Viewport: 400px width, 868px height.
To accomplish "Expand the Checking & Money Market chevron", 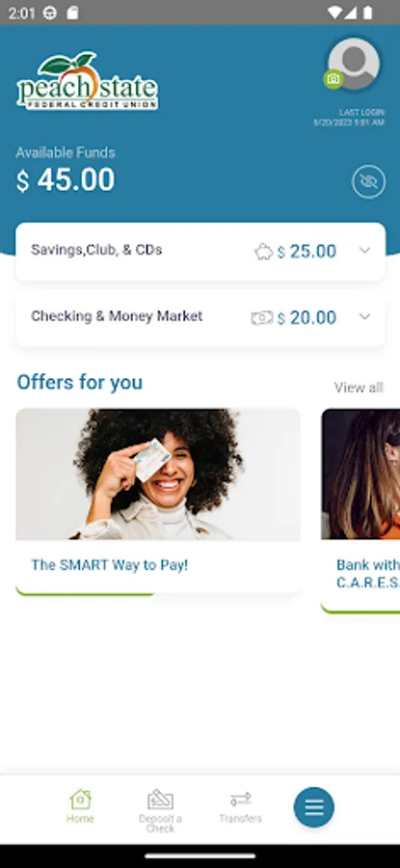I will pyautogui.click(x=364, y=316).
